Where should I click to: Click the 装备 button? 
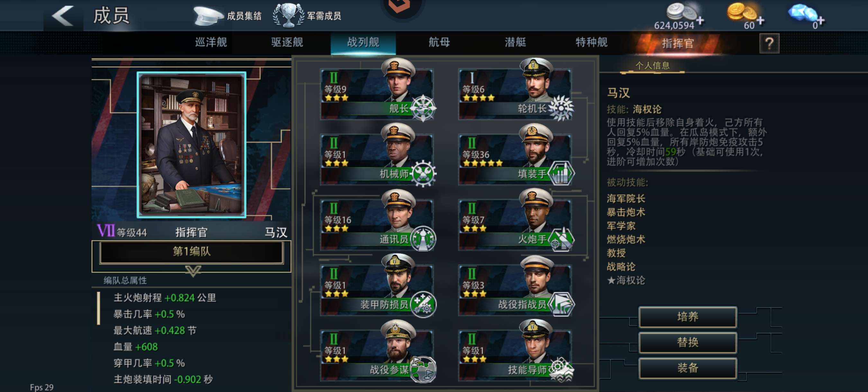pyautogui.click(x=687, y=368)
